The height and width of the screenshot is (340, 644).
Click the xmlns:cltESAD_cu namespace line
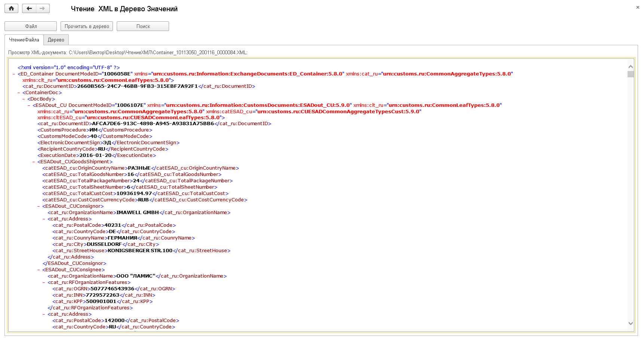131,118
